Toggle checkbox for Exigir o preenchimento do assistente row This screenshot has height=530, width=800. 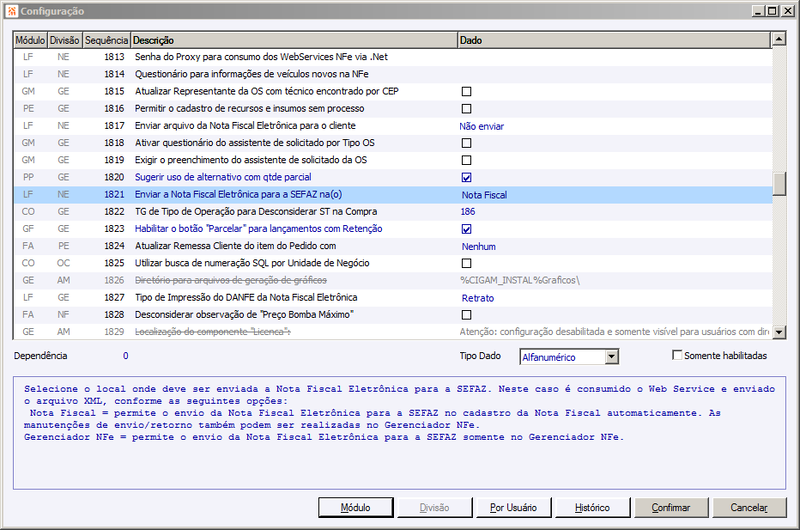coord(466,160)
